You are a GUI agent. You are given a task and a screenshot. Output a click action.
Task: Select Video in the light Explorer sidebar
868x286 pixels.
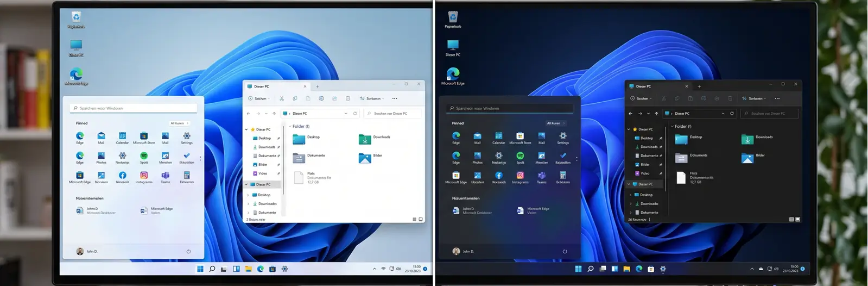click(263, 173)
